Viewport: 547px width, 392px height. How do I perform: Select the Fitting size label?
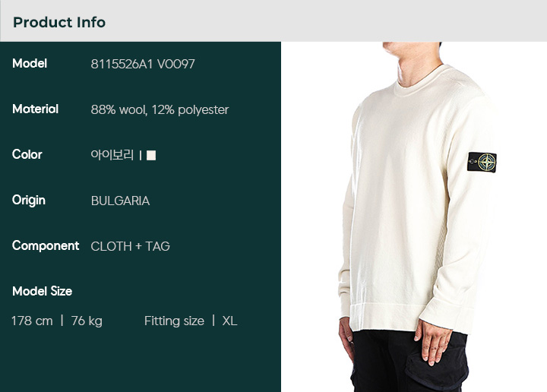174,321
